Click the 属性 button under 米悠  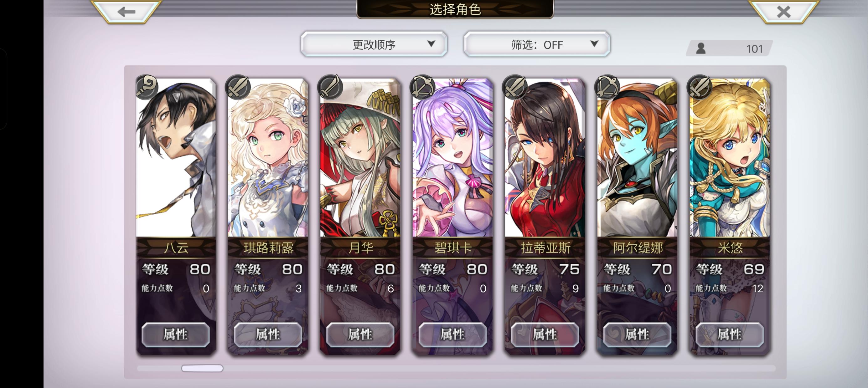click(730, 334)
